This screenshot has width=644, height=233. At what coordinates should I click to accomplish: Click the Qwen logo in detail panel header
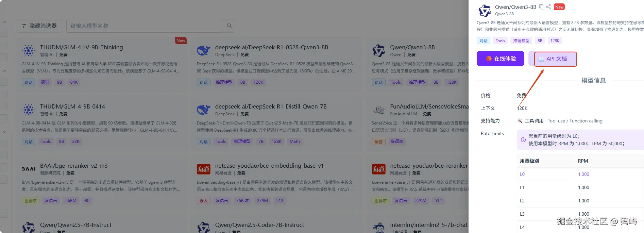tap(485, 11)
